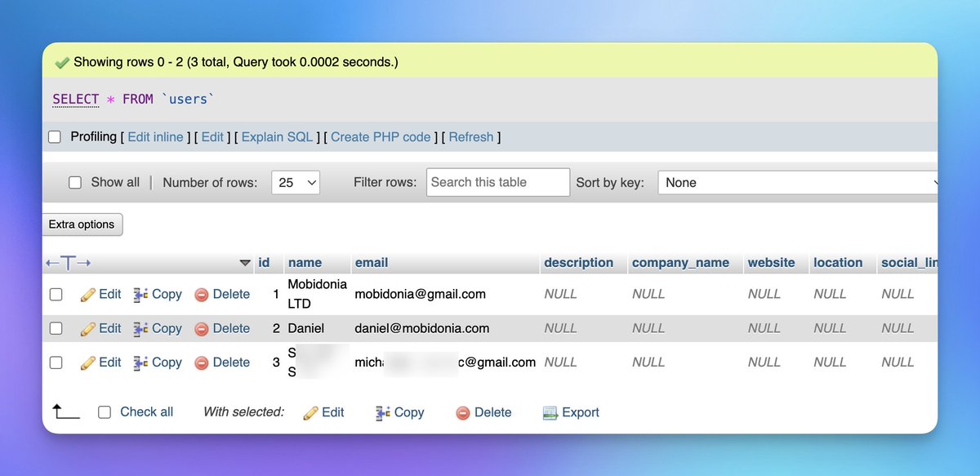980x476 pixels.
Task: Sort by the website column header
Action: (771, 263)
